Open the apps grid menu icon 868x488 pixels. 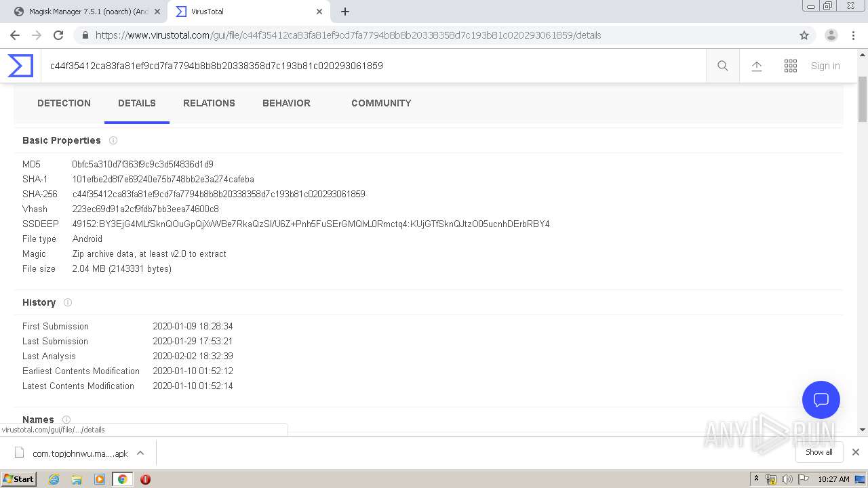791,66
